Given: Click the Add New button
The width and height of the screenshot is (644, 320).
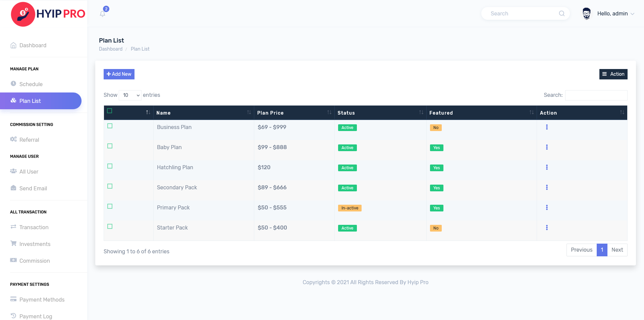Looking at the screenshot, I should 119,74.
